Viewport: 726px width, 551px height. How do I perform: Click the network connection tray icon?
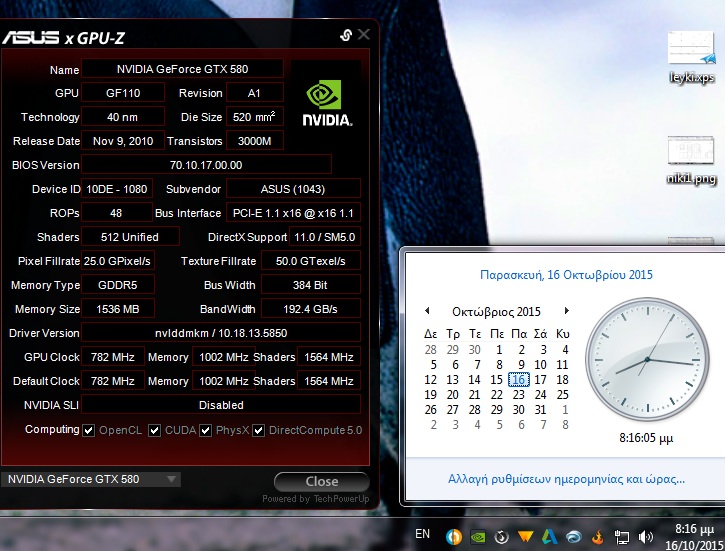tap(621, 537)
